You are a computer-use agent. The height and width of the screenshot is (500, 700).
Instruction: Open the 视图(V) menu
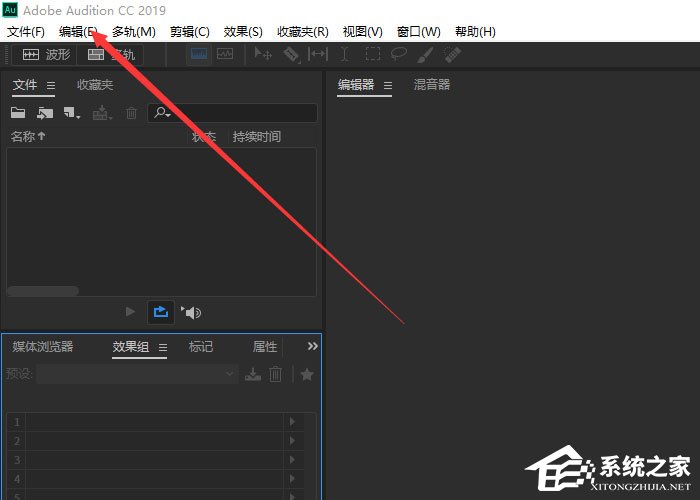click(x=362, y=32)
